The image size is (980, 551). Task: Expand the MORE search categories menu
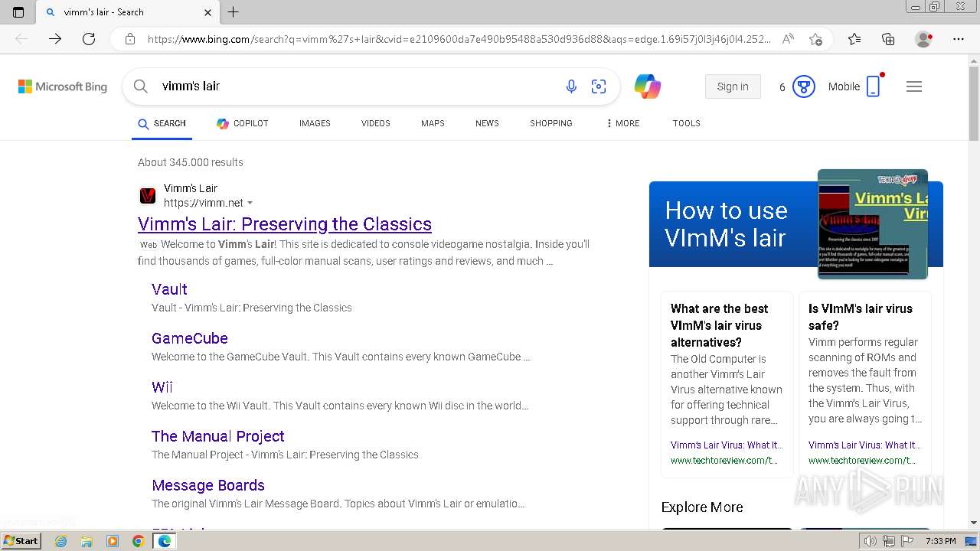click(x=622, y=123)
